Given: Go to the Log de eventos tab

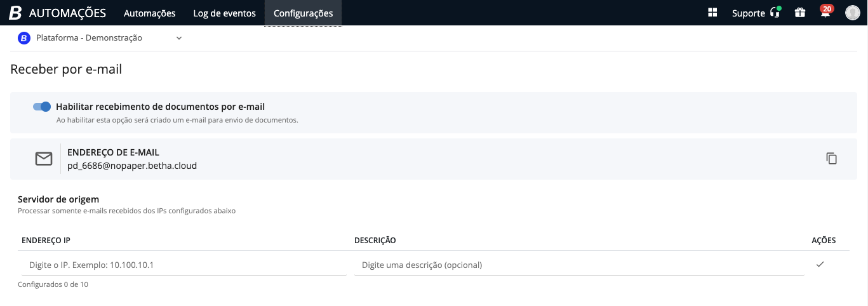Looking at the screenshot, I should 224,13.
